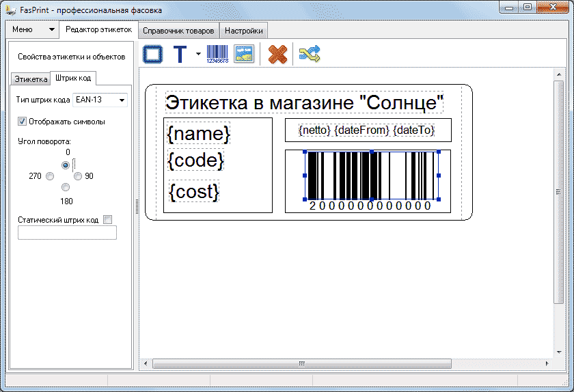This screenshot has width=574, height=392.
Task: Select rotation angle 270 radio button
Action: 50,176
